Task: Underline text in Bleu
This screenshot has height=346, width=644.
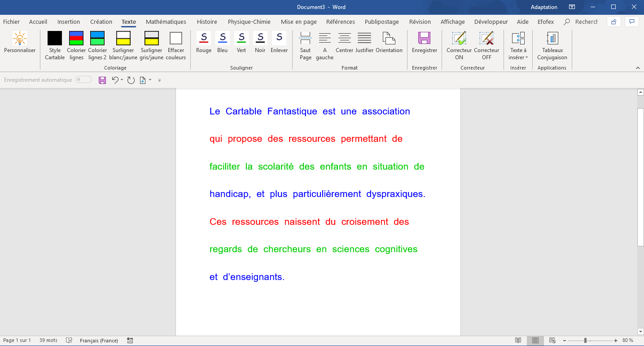Action: pyautogui.click(x=223, y=38)
